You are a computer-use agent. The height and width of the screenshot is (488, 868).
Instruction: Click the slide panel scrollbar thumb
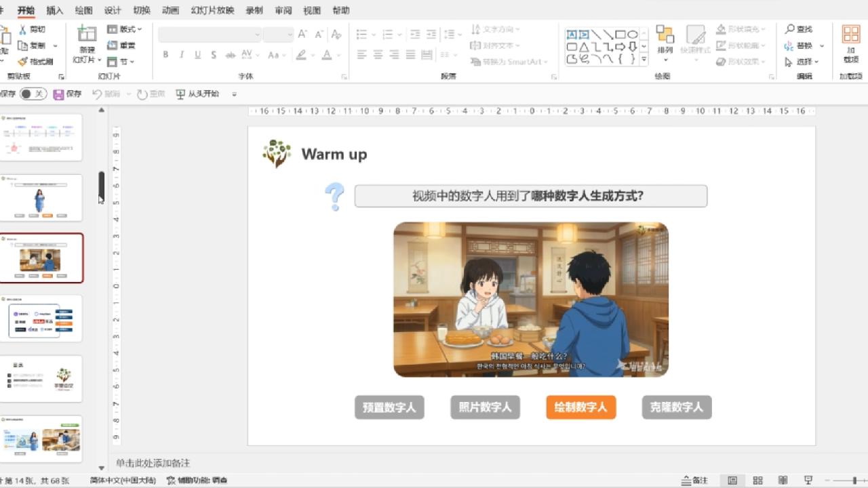click(102, 186)
